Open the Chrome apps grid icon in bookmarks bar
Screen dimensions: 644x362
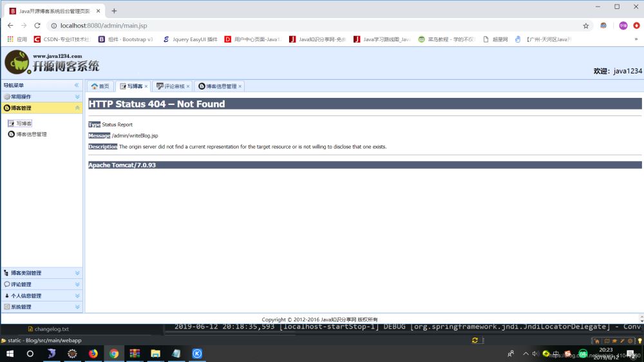pos(10,39)
